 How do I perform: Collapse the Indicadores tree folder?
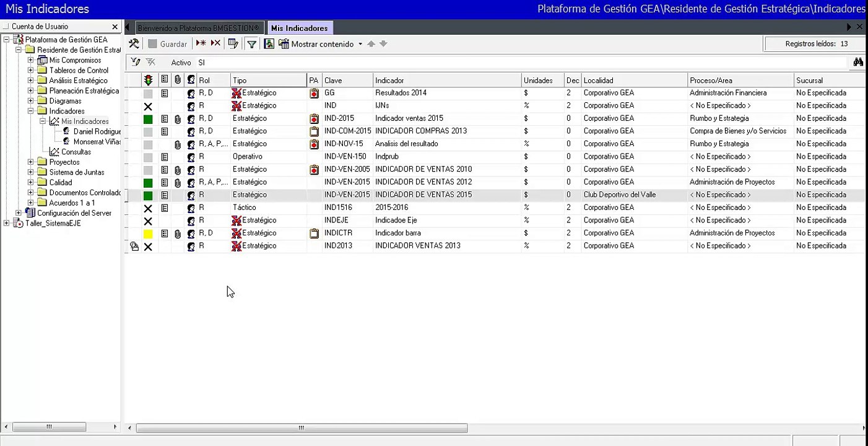(30, 111)
